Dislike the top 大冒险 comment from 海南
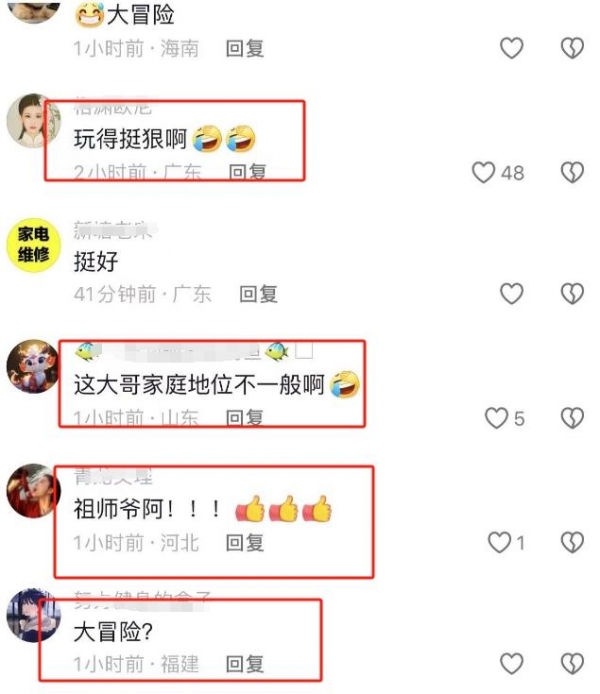The width and height of the screenshot is (600, 694). [x=573, y=48]
